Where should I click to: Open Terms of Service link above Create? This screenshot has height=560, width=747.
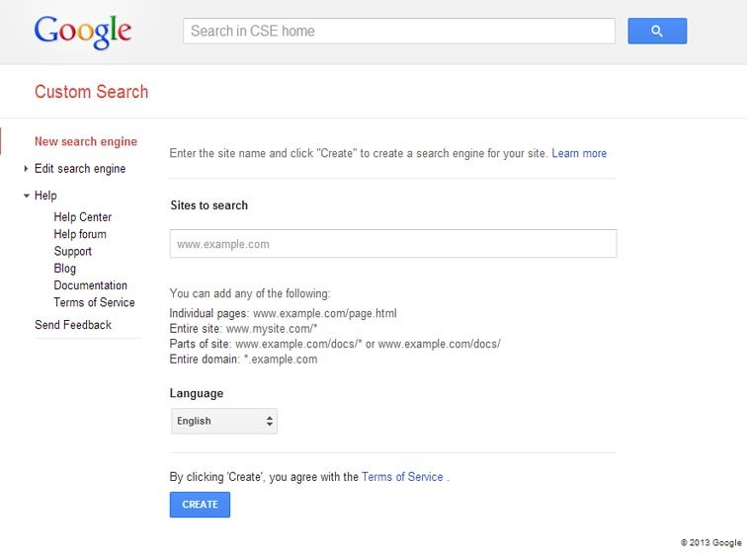(x=402, y=477)
